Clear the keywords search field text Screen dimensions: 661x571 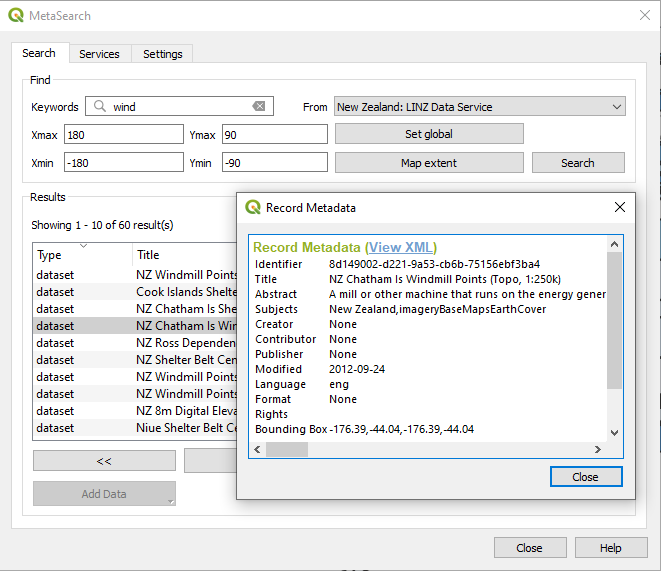[259, 107]
